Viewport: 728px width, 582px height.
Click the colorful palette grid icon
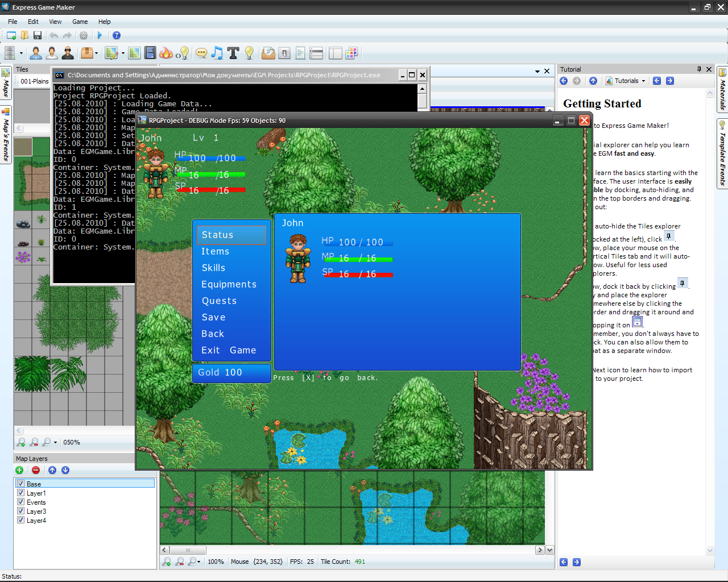(x=351, y=53)
